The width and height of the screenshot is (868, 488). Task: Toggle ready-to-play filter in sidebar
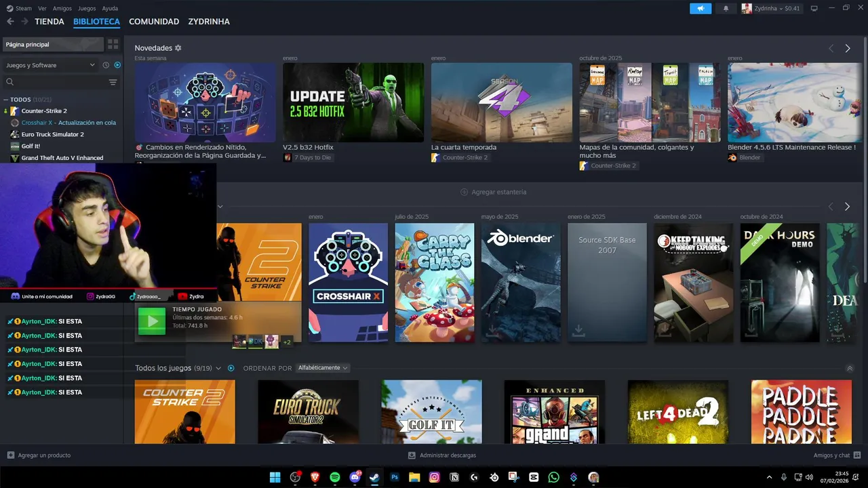117,65
